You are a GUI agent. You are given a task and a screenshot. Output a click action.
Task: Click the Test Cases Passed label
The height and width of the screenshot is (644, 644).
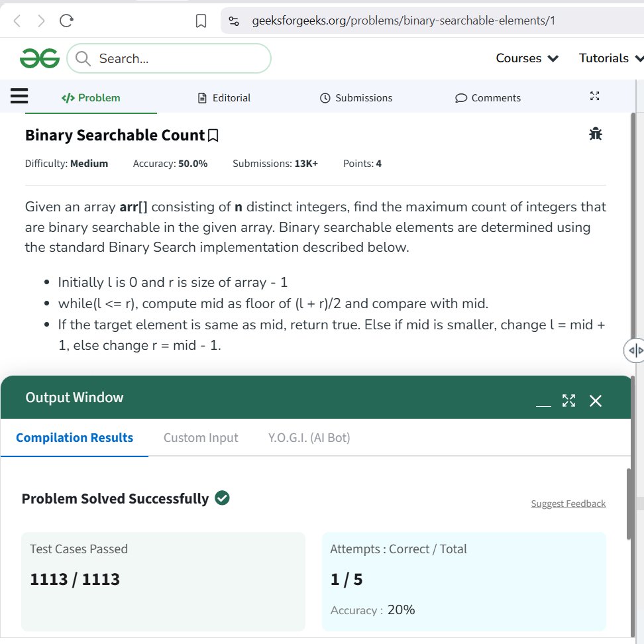79,549
